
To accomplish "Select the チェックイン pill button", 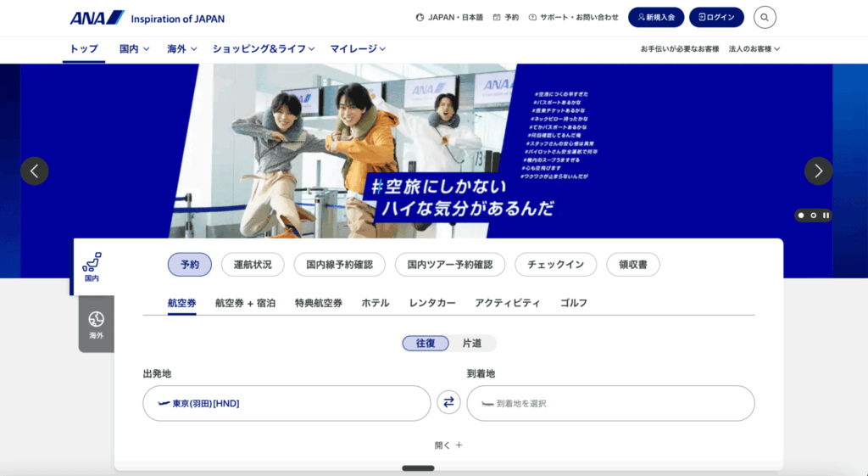I will [556, 265].
